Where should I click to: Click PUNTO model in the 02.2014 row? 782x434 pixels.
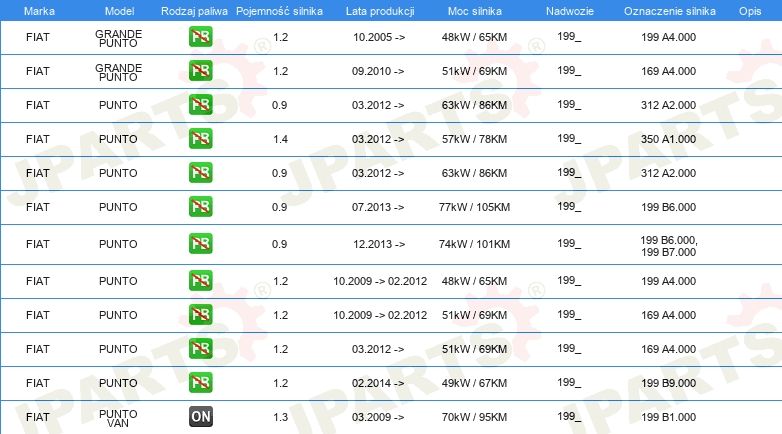(118, 383)
